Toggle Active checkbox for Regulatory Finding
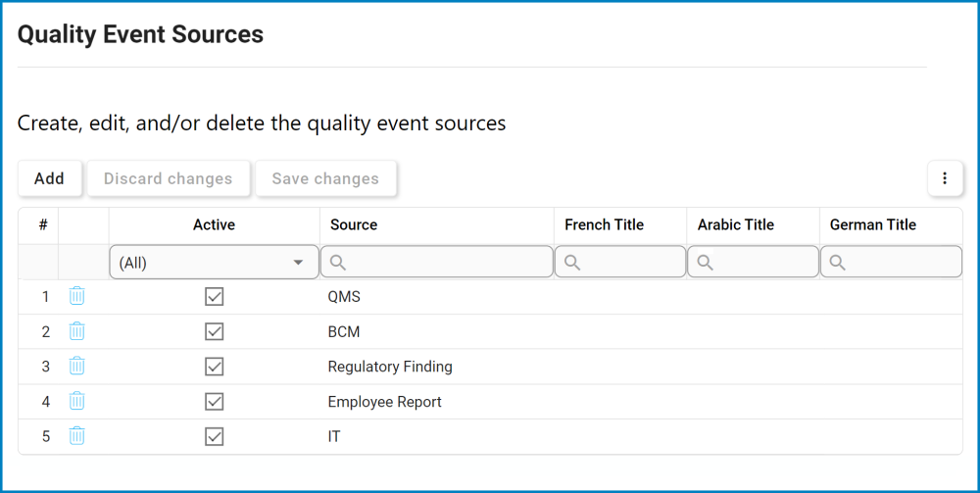The image size is (980, 493). pos(215,367)
